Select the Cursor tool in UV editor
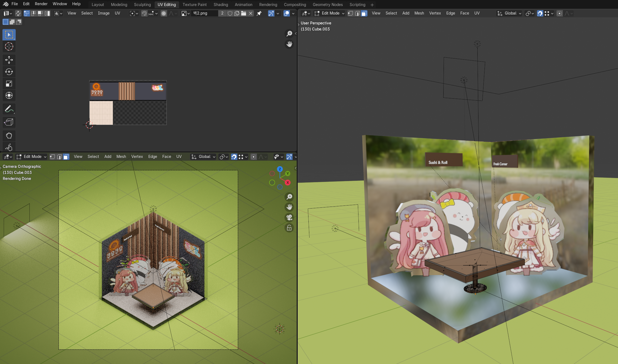 9,47
